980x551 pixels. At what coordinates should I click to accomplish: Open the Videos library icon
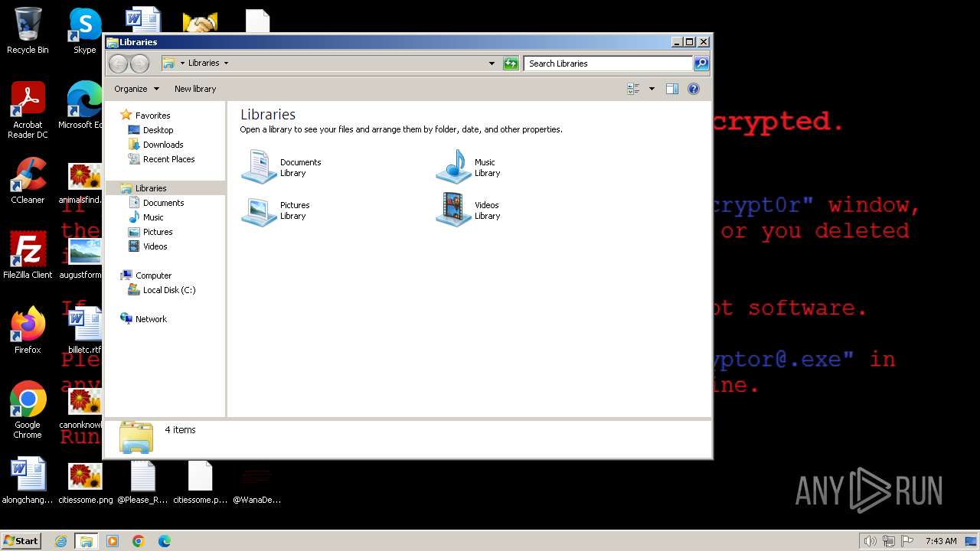[453, 210]
